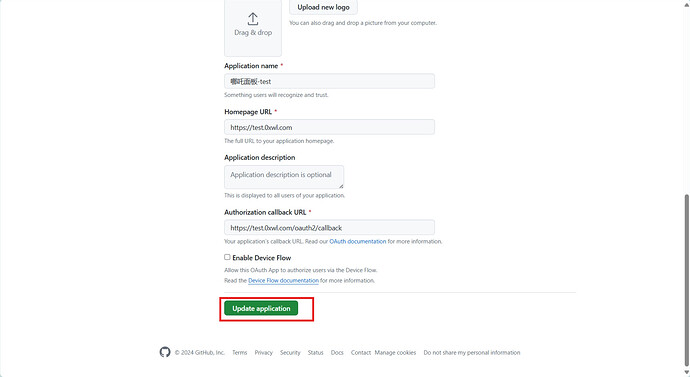Focus the Authorization callback URL field
Image resolution: width=690 pixels, height=377 pixels.
pos(330,228)
